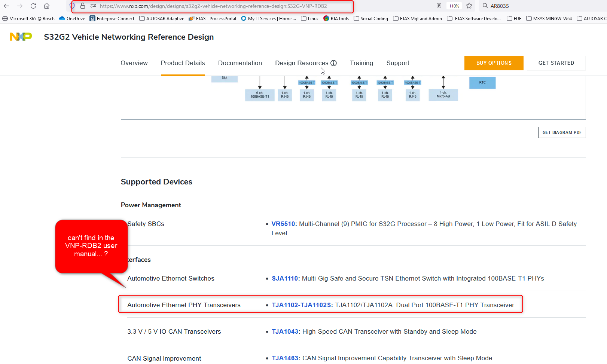The width and height of the screenshot is (607, 364).
Task: Expand the AUTOSAR Adaptive bookmarks folder
Action: (162, 18)
